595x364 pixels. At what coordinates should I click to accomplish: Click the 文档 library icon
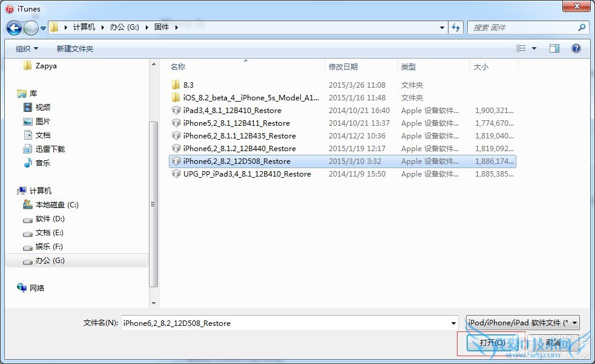[x=28, y=135]
